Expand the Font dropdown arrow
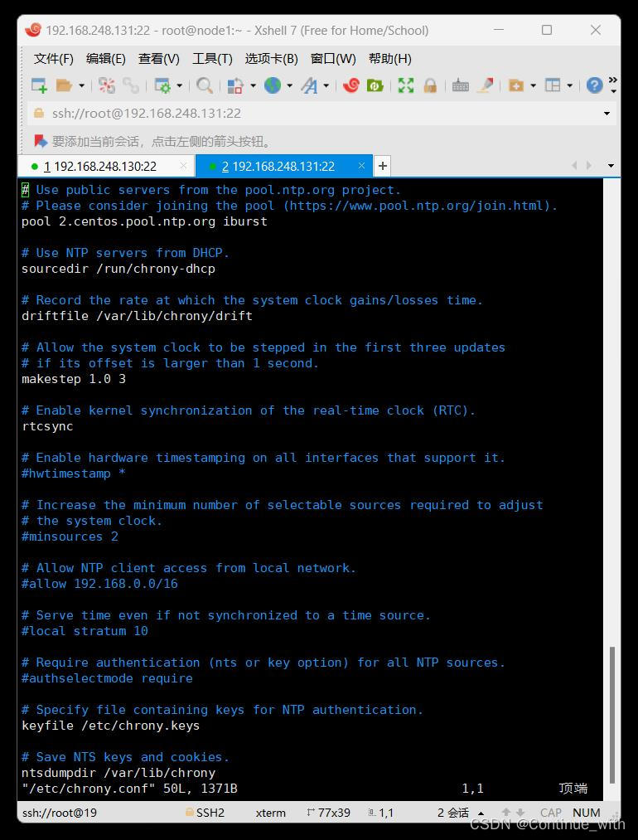The height and width of the screenshot is (840, 638). coord(326,85)
